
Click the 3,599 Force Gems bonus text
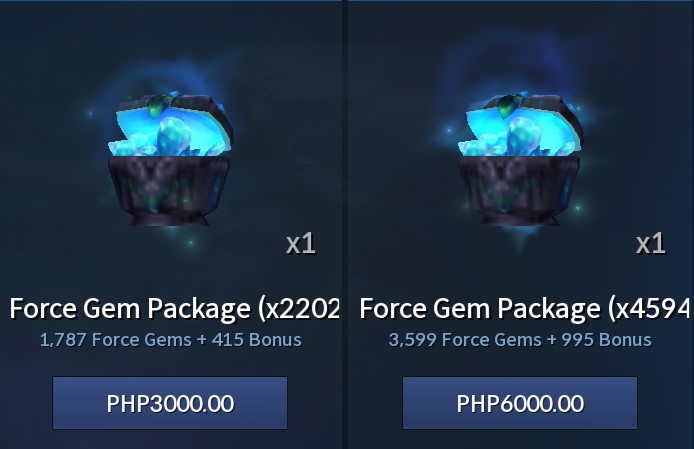[x=520, y=340]
